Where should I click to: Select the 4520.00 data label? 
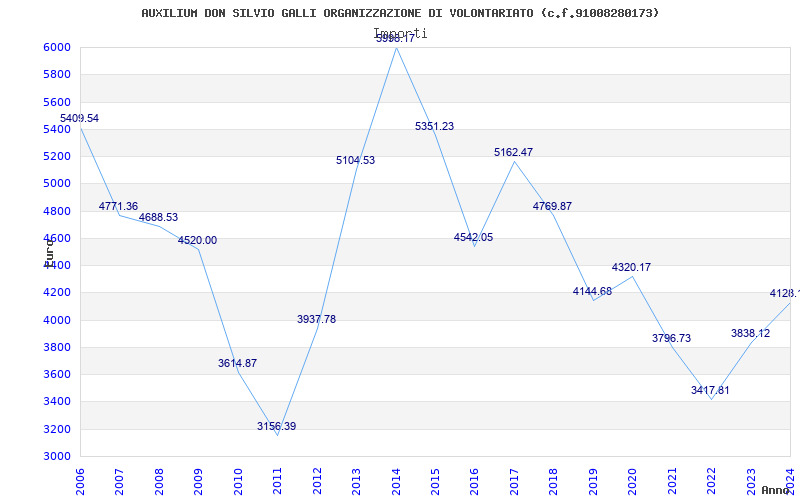[x=197, y=240]
